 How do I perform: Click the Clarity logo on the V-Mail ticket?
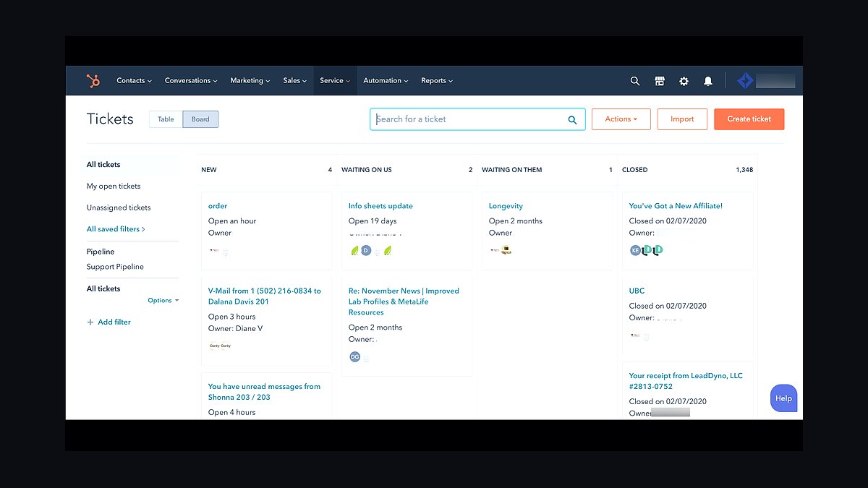215,346
